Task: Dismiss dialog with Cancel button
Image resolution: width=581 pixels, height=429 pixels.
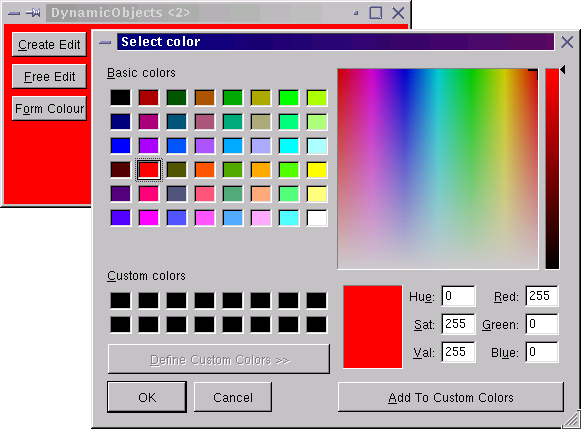Action: click(x=233, y=397)
